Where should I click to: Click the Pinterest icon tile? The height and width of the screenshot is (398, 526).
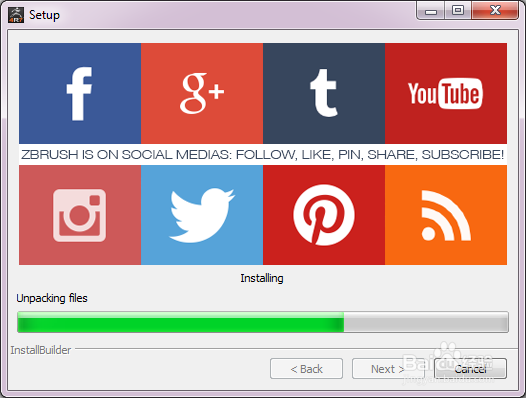point(324,215)
